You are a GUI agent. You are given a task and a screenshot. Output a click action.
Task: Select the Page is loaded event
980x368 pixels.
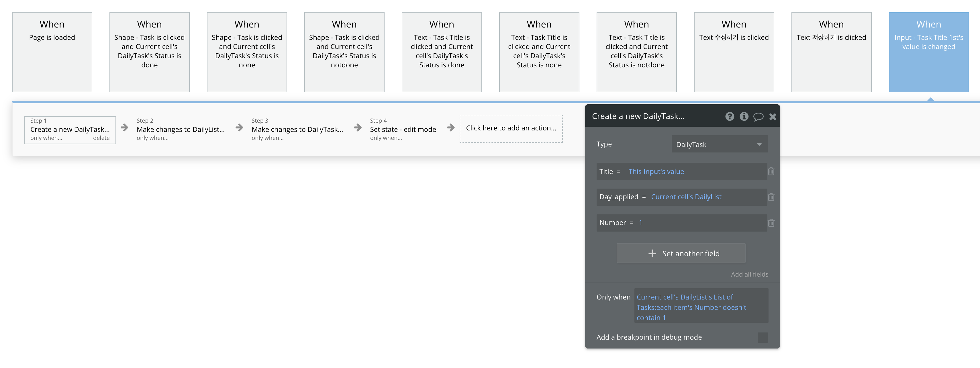coord(52,52)
